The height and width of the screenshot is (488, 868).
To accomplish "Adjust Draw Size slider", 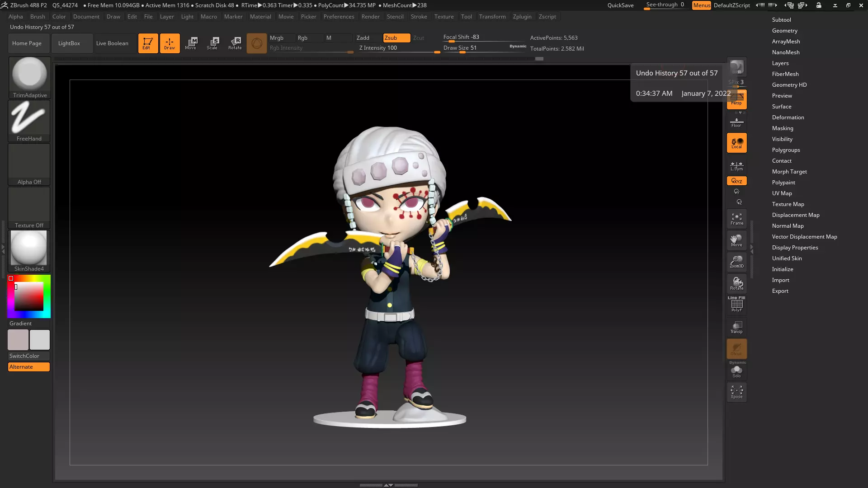I will pyautogui.click(x=484, y=48).
